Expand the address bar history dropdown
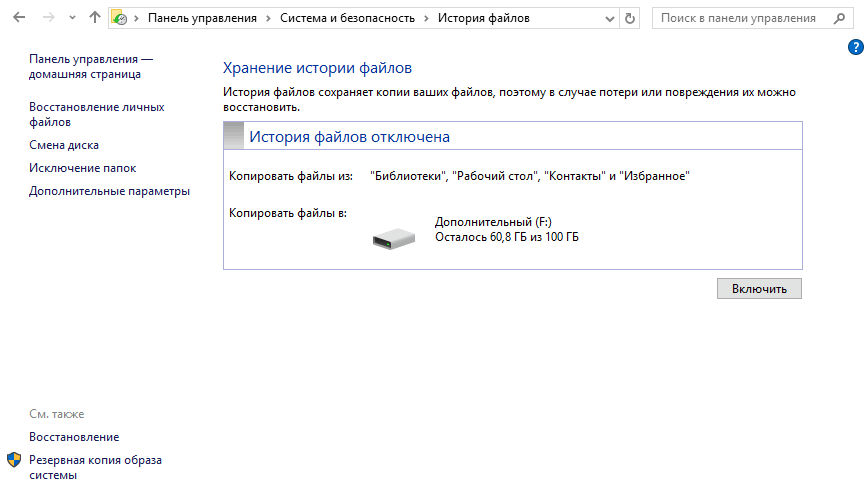866x502 pixels. (609, 18)
